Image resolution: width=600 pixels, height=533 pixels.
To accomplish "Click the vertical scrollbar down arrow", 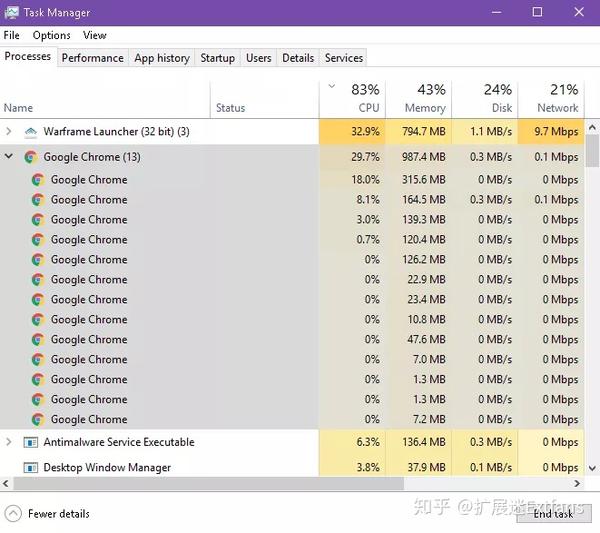I will [x=592, y=468].
